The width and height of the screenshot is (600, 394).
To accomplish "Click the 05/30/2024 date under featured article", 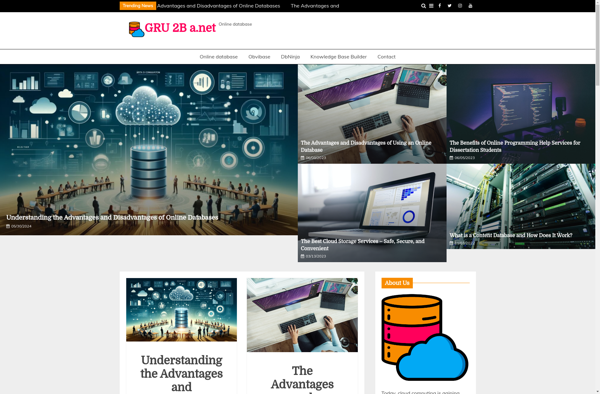I will coord(21,226).
